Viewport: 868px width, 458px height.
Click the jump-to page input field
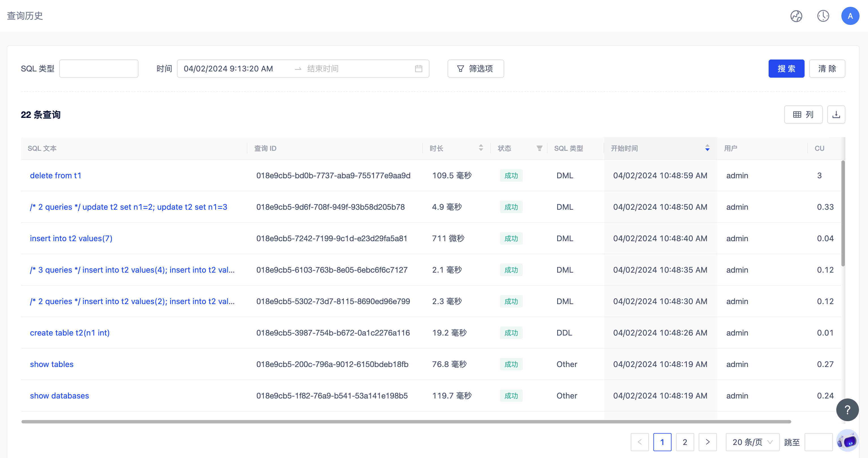(818, 442)
